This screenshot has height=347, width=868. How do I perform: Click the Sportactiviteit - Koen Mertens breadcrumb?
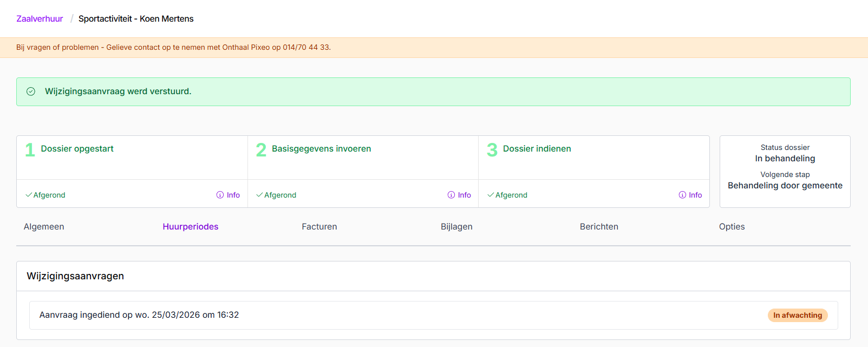click(x=136, y=18)
